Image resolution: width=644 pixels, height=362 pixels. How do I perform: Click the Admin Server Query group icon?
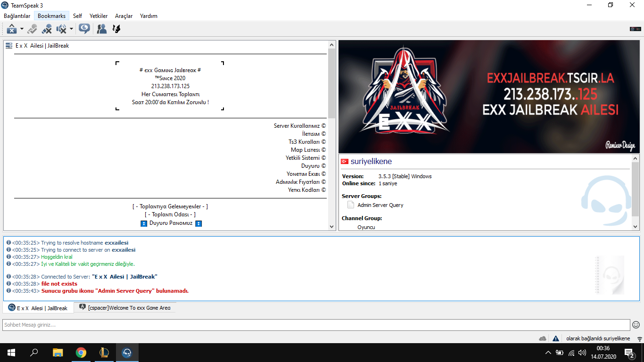351,205
